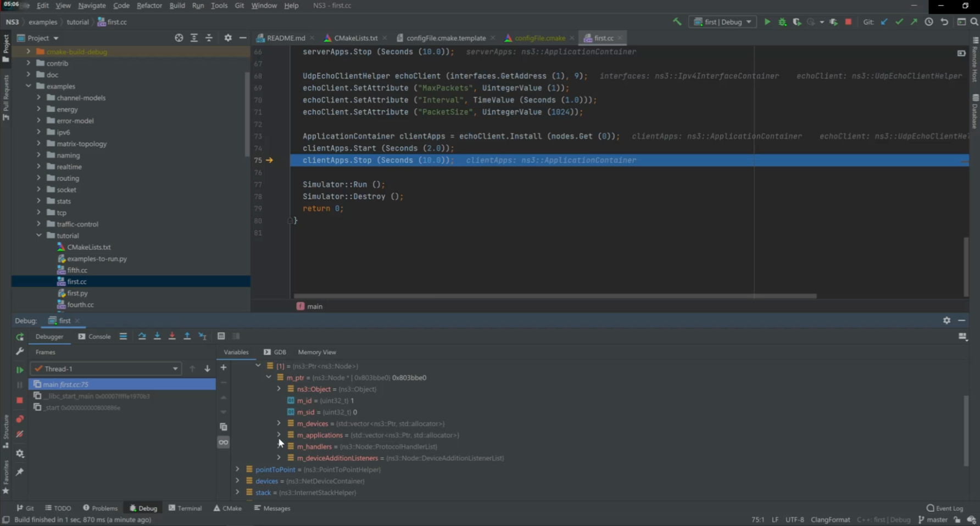Click View Breakpoints icon in the Debug side panel
The height and width of the screenshot is (526, 980).
click(x=20, y=419)
